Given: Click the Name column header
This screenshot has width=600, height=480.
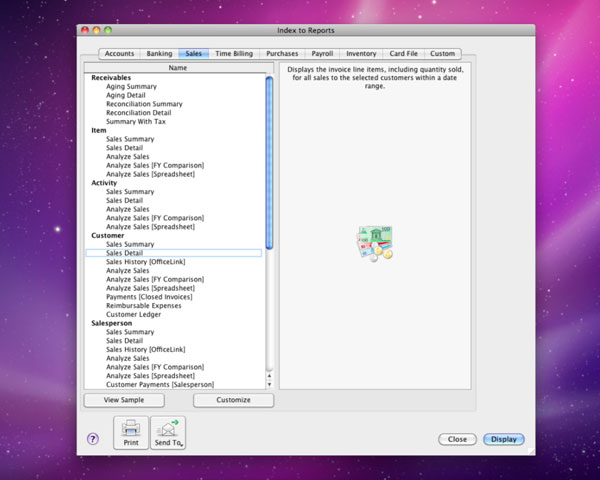Looking at the screenshot, I should pyautogui.click(x=178, y=68).
